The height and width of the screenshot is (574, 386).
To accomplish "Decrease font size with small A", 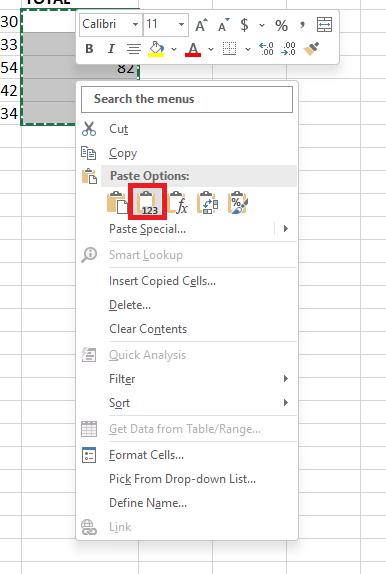I will tap(223, 25).
